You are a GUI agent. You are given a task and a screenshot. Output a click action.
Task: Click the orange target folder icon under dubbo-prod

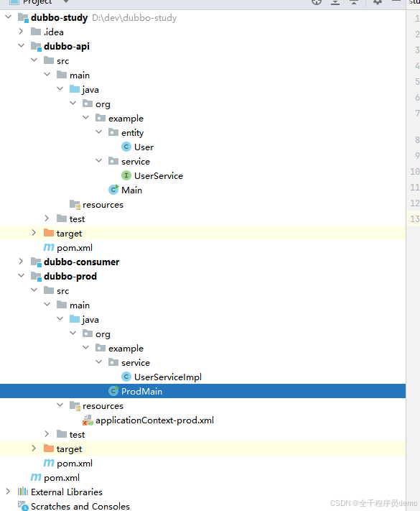point(49,448)
